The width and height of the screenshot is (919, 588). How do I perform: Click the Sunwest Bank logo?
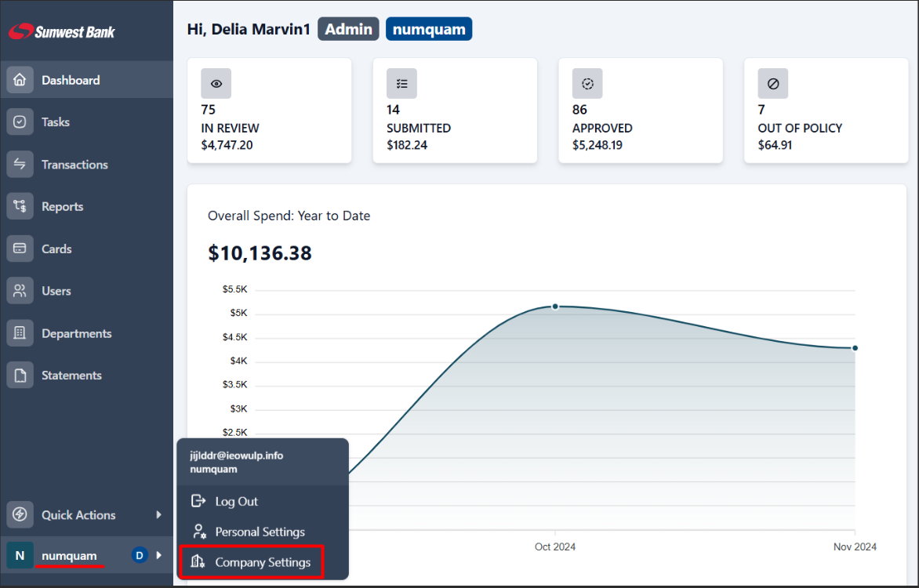point(61,31)
